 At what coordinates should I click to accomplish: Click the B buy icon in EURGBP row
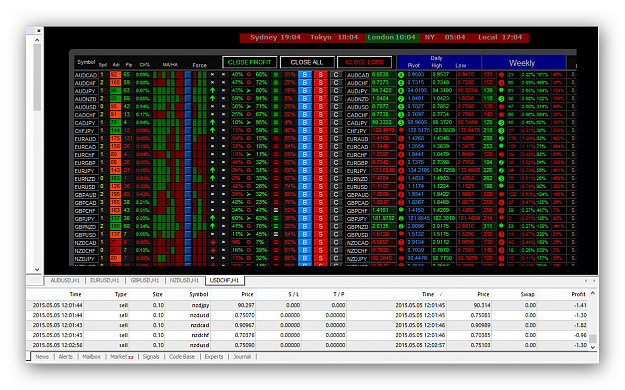pos(305,162)
